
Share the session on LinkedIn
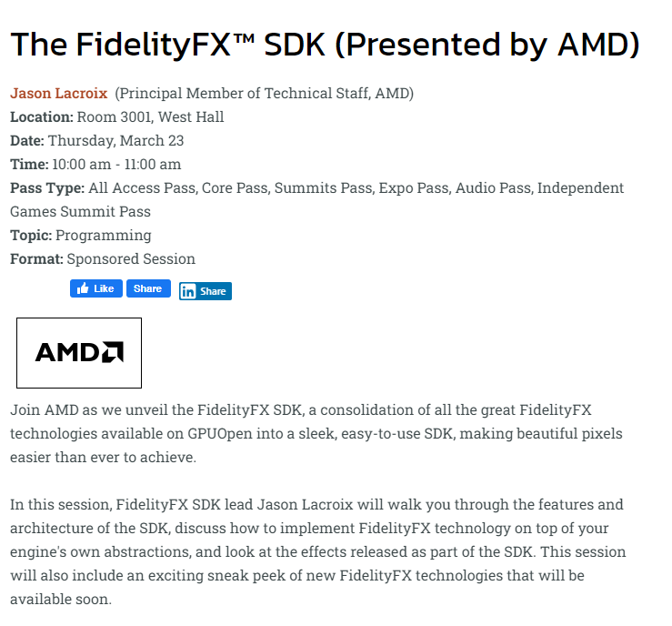(206, 291)
